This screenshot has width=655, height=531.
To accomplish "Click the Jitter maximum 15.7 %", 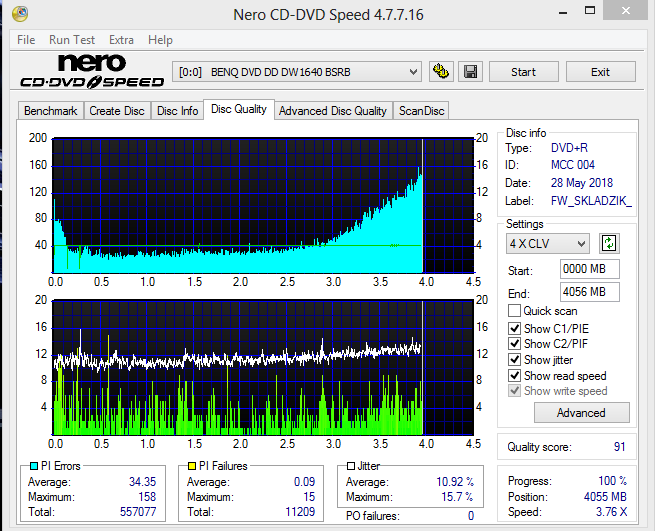I will (457, 497).
